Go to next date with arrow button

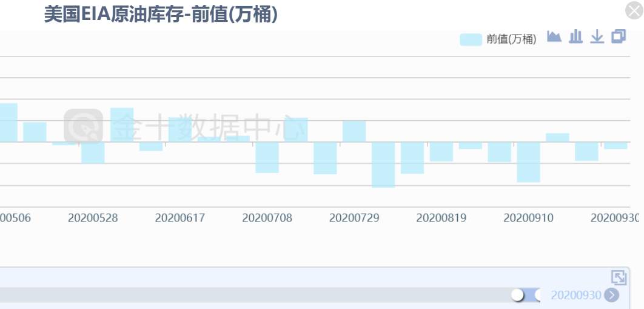(x=611, y=295)
